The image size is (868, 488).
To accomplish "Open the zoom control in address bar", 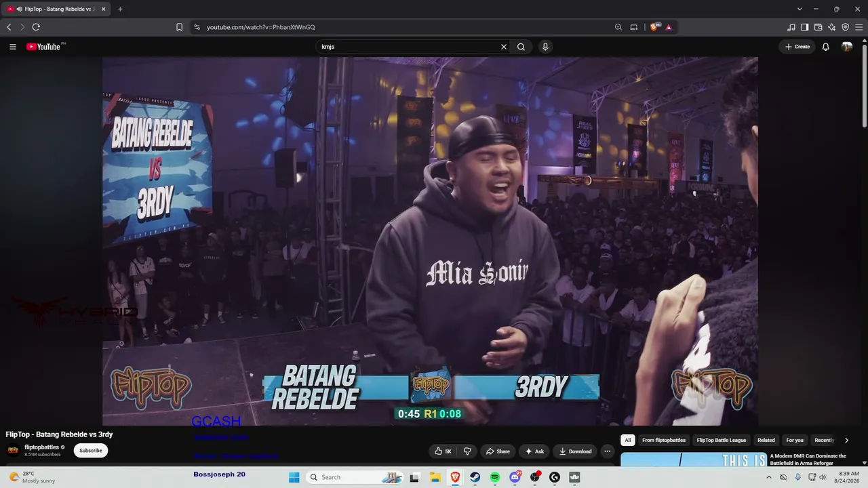I will pyautogui.click(x=618, y=27).
